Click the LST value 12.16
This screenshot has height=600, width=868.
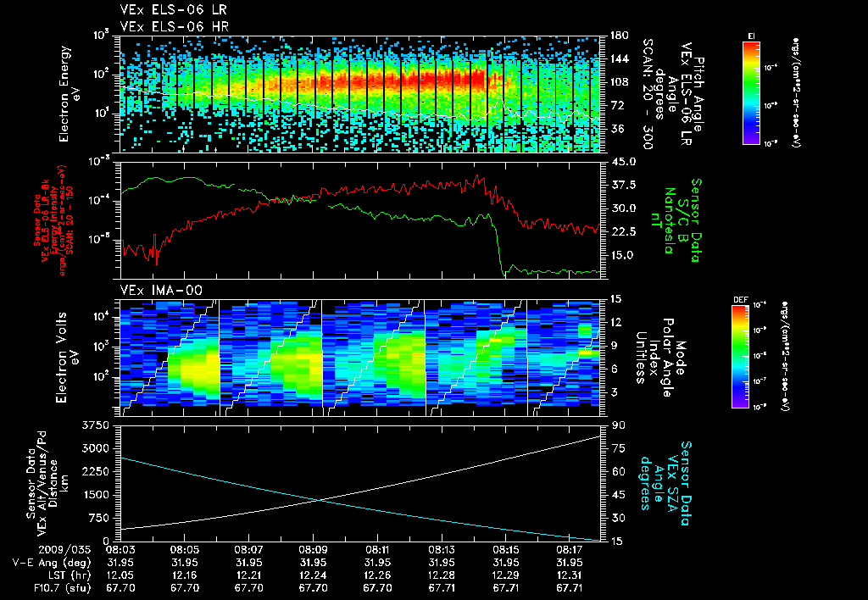click(x=184, y=575)
